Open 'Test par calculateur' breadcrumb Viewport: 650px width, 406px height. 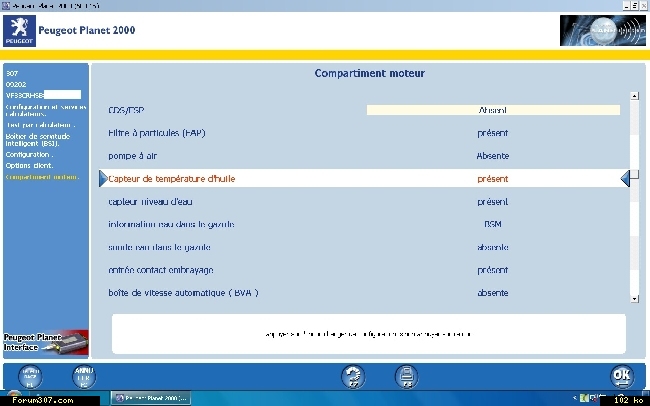tap(40, 125)
